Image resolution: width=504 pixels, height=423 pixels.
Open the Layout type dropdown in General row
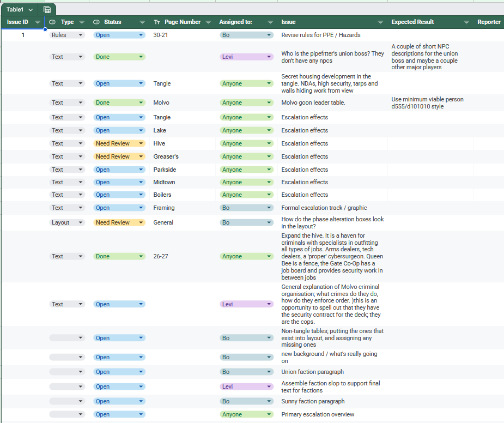(x=81, y=222)
